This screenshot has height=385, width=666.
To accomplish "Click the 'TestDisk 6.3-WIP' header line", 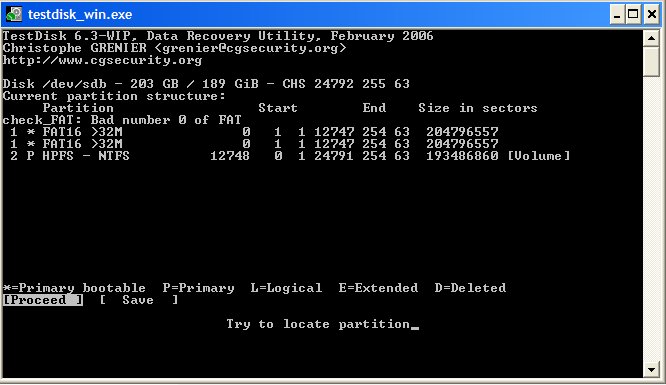I will [218, 36].
